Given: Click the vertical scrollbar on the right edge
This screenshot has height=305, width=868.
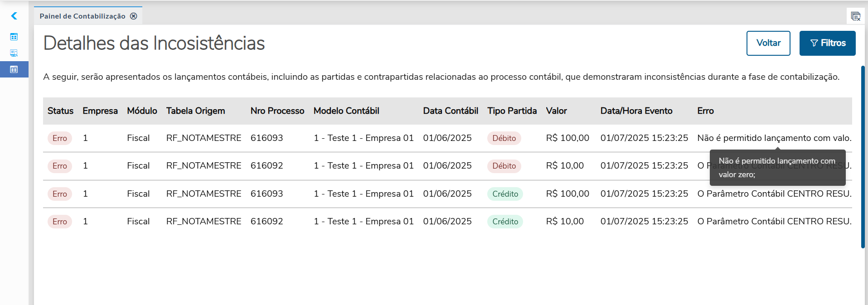Looking at the screenshot, I should 863,157.
